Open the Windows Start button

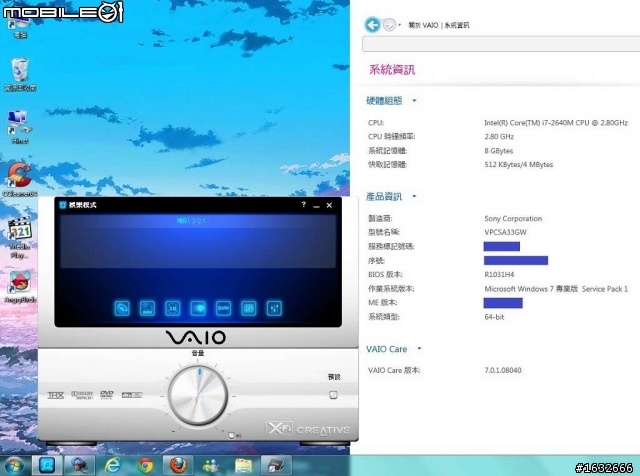15,466
